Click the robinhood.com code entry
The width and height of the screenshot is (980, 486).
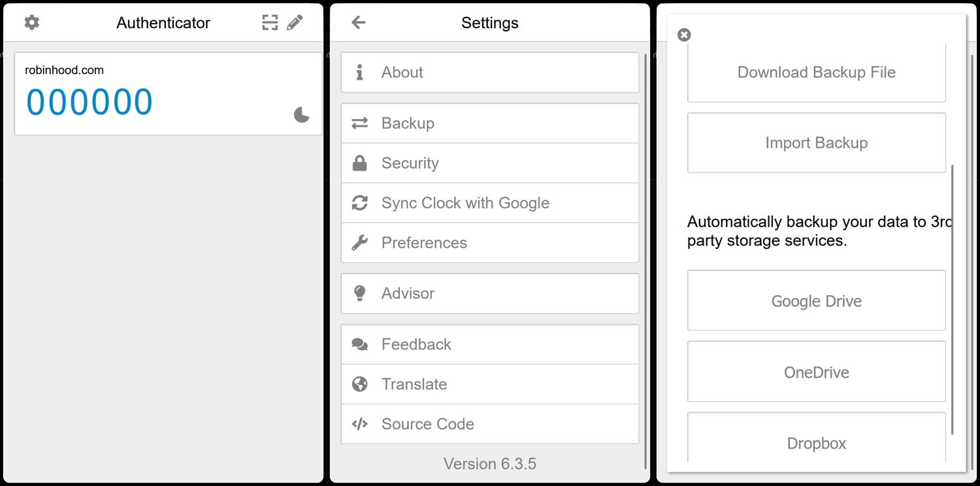click(x=167, y=91)
